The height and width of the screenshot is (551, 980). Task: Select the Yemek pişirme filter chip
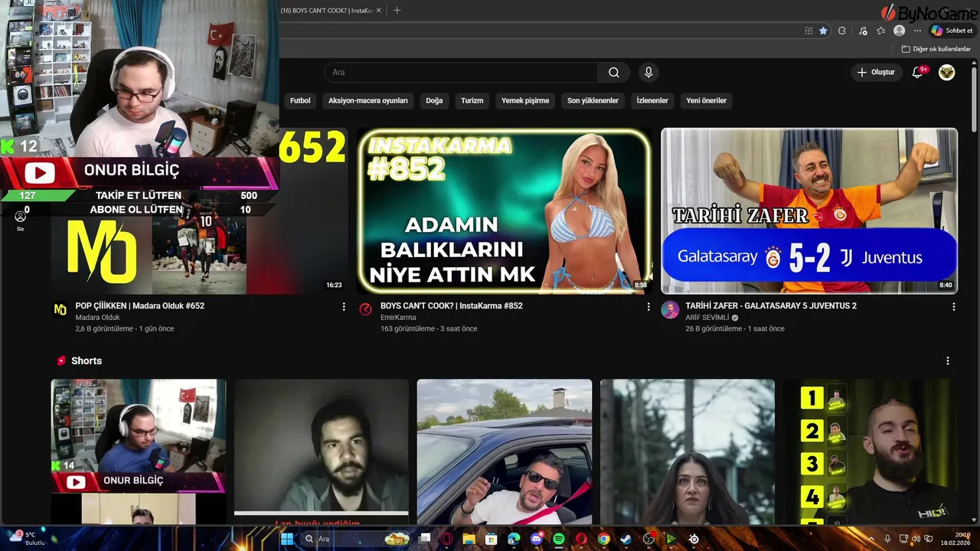(525, 100)
